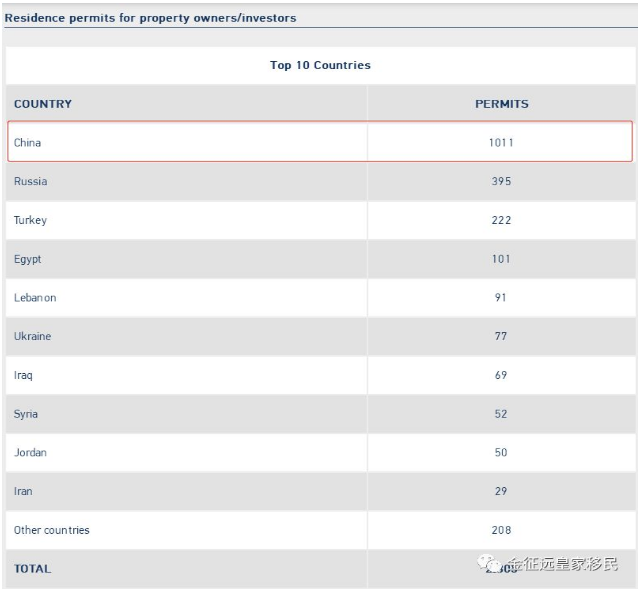This screenshot has height=594, width=644.
Task: Click the Residence permits for property owners heading
Action: pyautogui.click(x=150, y=18)
